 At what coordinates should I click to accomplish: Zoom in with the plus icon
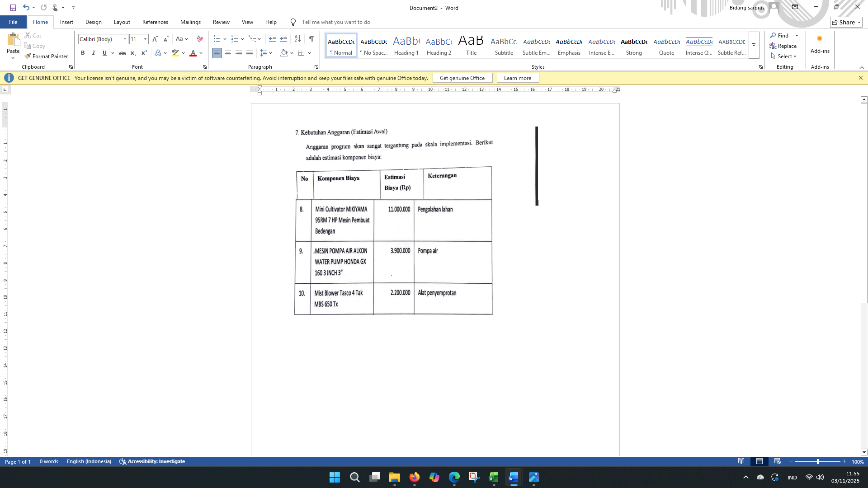(x=844, y=461)
